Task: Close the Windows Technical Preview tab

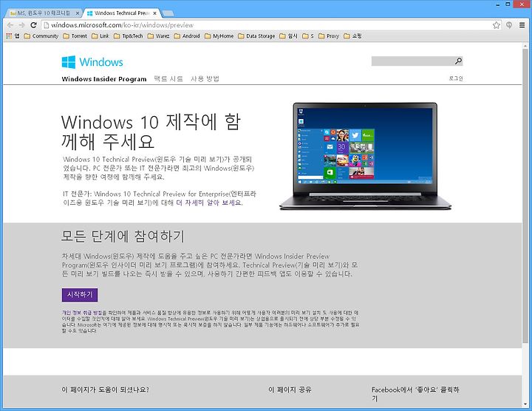Action: tap(154, 13)
